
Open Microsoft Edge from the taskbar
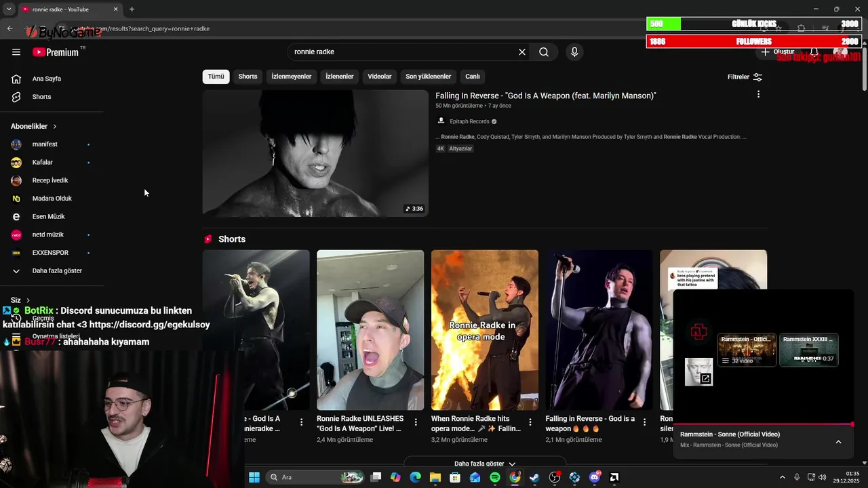(415, 477)
